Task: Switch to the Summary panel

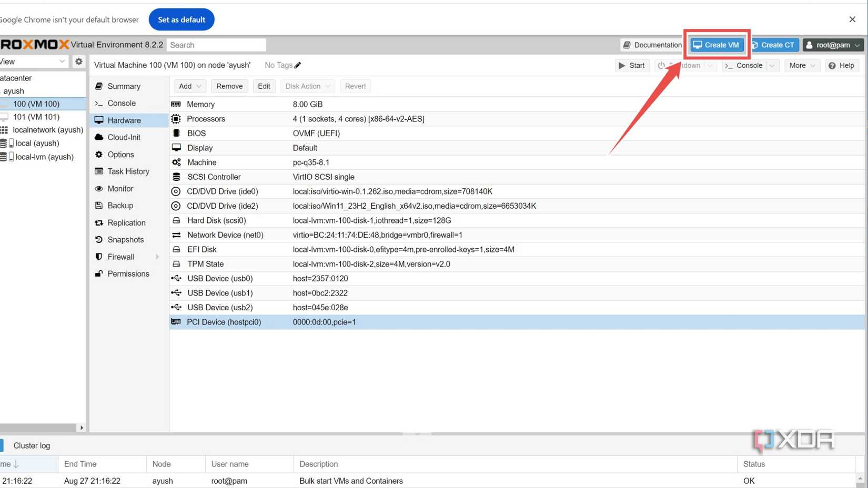Action: coord(124,86)
